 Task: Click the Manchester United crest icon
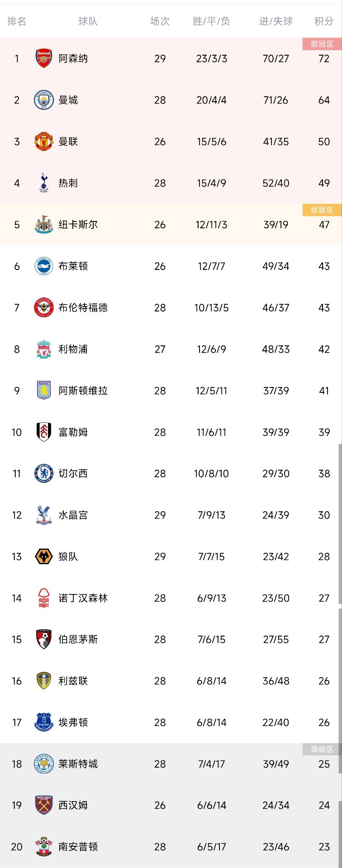44,142
